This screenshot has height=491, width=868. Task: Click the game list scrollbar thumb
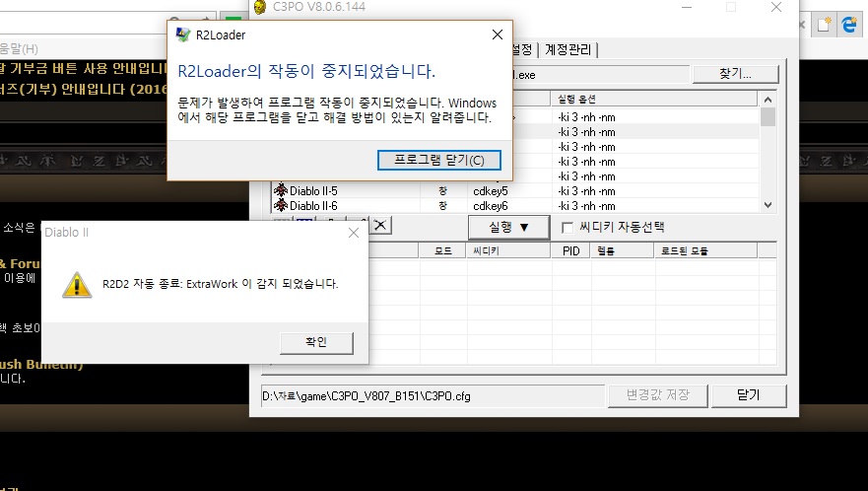point(768,117)
